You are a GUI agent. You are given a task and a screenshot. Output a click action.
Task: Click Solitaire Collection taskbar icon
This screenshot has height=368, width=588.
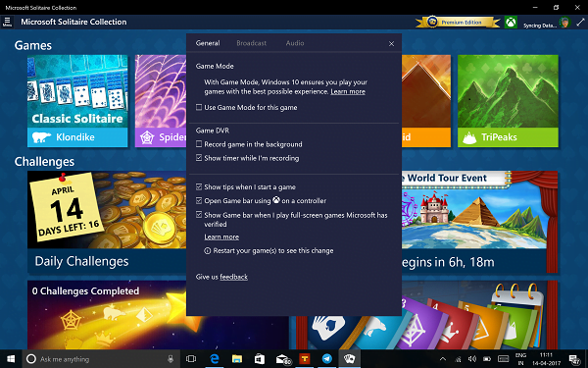pyautogui.click(x=350, y=359)
